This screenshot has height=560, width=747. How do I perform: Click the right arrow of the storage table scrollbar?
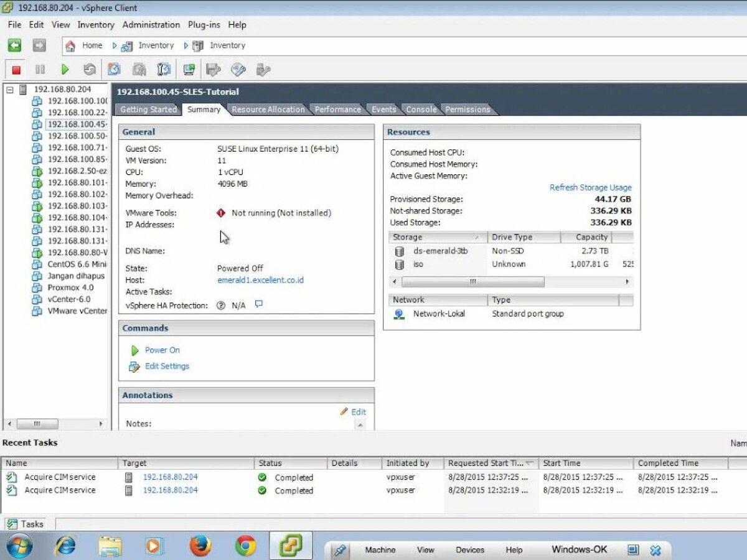point(627,282)
